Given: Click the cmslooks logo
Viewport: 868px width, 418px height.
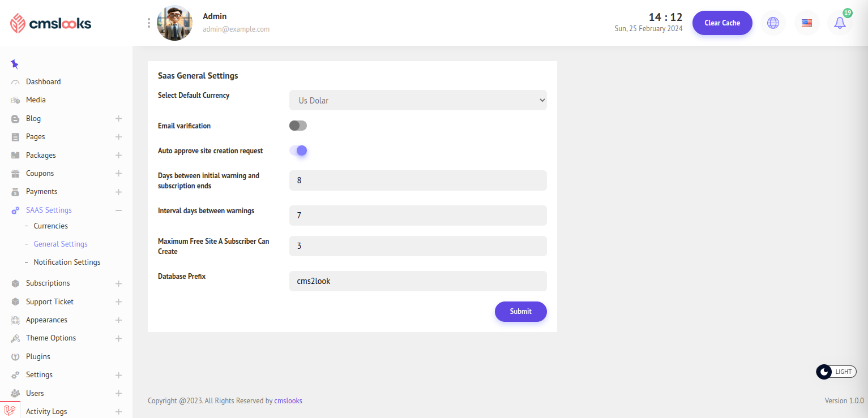Looking at the screenshot, I should tap(51, 23).
